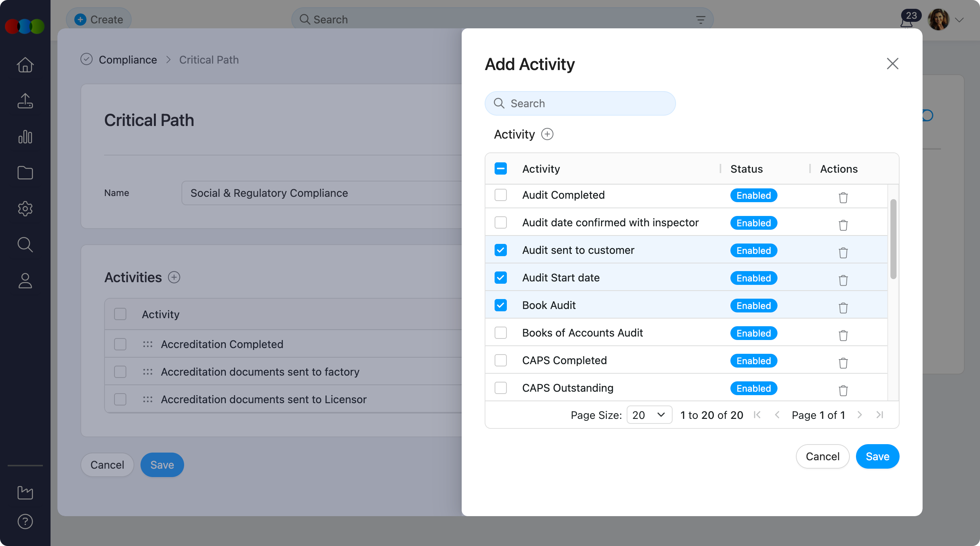The image size is (980, 546).
Task: Toggle the select-all header checkbox in dialog
Action: click(x=501, y=169)
